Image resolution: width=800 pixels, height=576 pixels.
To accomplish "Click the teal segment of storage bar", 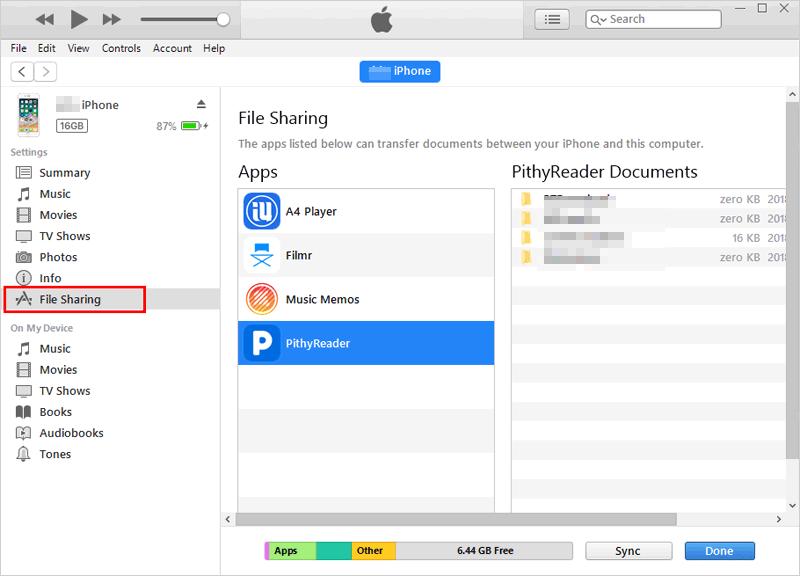I will pyautogui.click(x=334, y=550).
